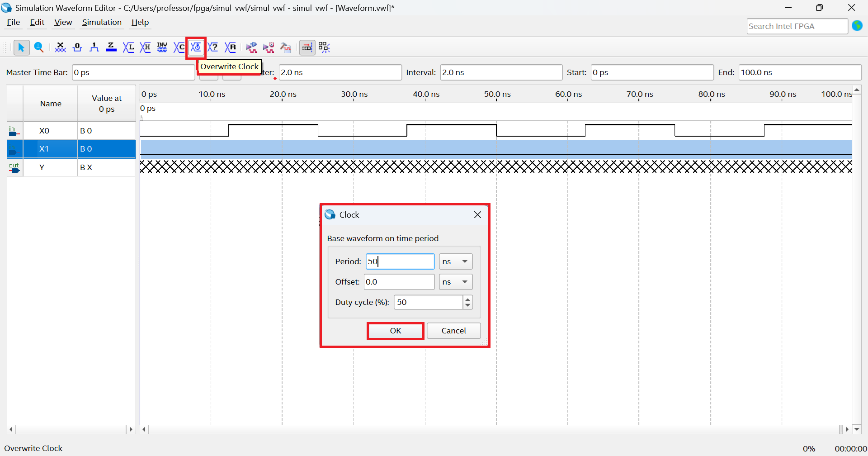868x456 pixels.
Task: Apply Forcing High (1) to signal
Action: pyautogui.click(x=94, y=47)
